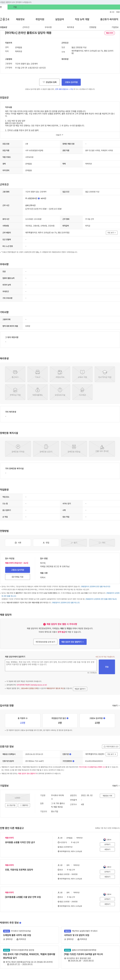Image resolution: width=120 pixels, height=980 pixels.
Task: Go to the 전형방법 tab
Action: click(x=93, y=27)
